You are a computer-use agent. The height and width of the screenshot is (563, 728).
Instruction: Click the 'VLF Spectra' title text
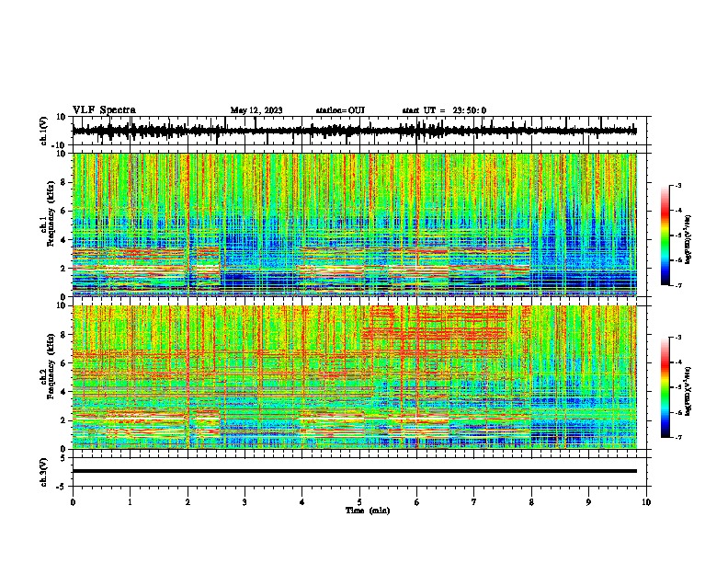tap(104, 110)
